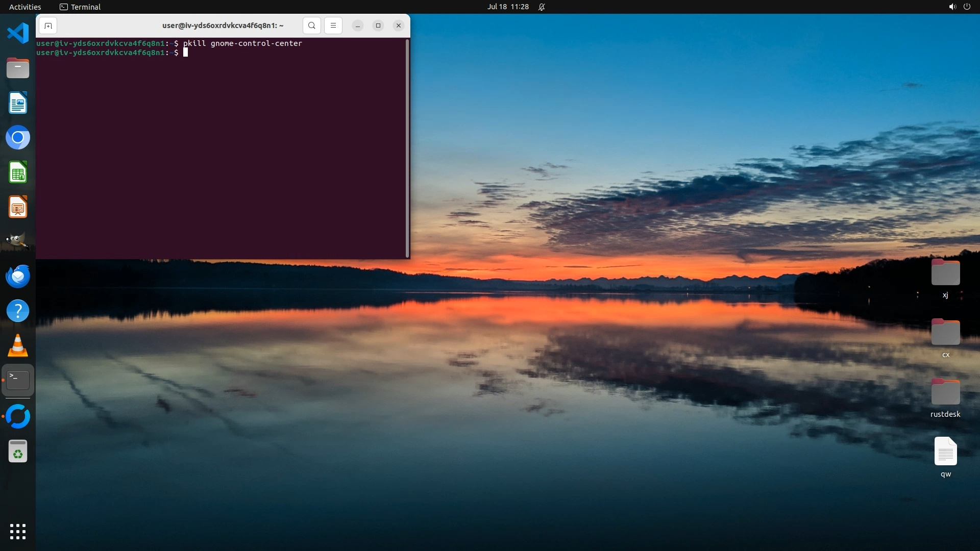980x551 pixels.
Task: Open the clock and calendar panel
Action: click(507, 7)
